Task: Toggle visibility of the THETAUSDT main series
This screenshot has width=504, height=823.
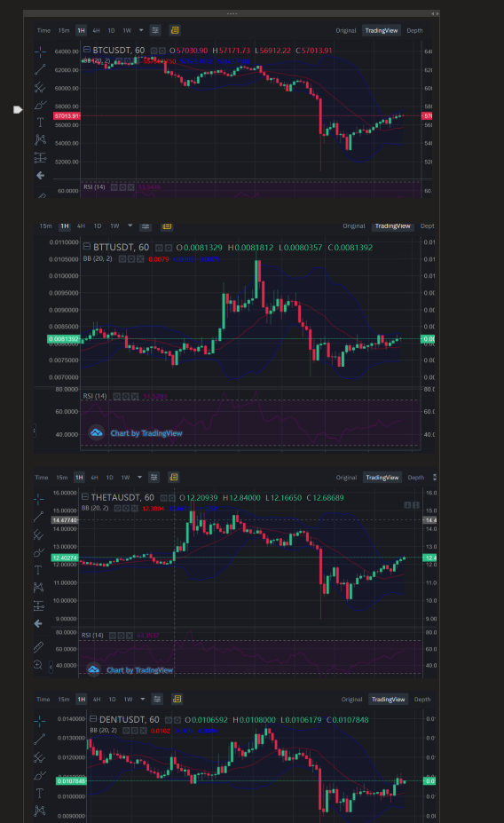Action: pyautogui.click(x=163, y=497)
